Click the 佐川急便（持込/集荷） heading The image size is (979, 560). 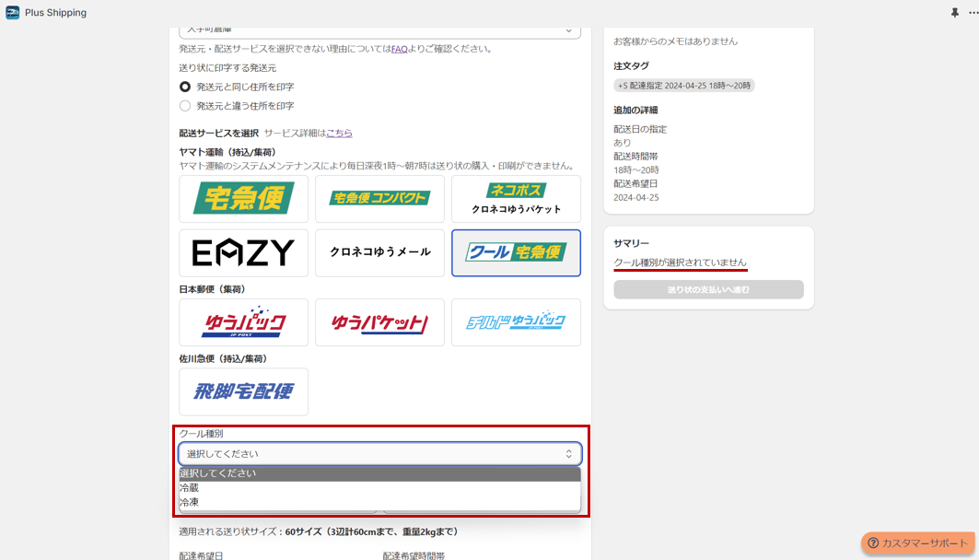click(x=223, y=359)
